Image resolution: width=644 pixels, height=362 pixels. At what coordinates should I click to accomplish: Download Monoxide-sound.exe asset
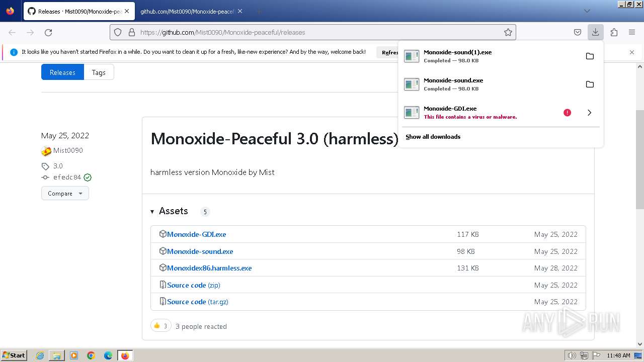[200, 251]
